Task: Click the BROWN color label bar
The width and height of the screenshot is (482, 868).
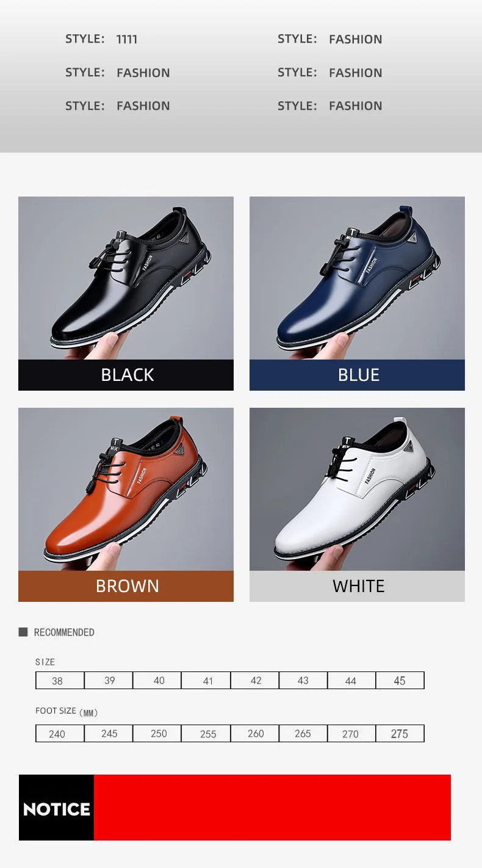Action: (126, 586)
